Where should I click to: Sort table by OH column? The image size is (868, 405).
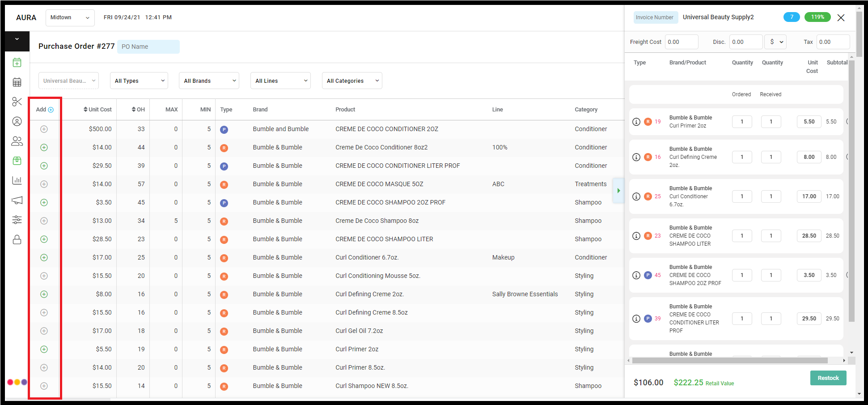138,110
